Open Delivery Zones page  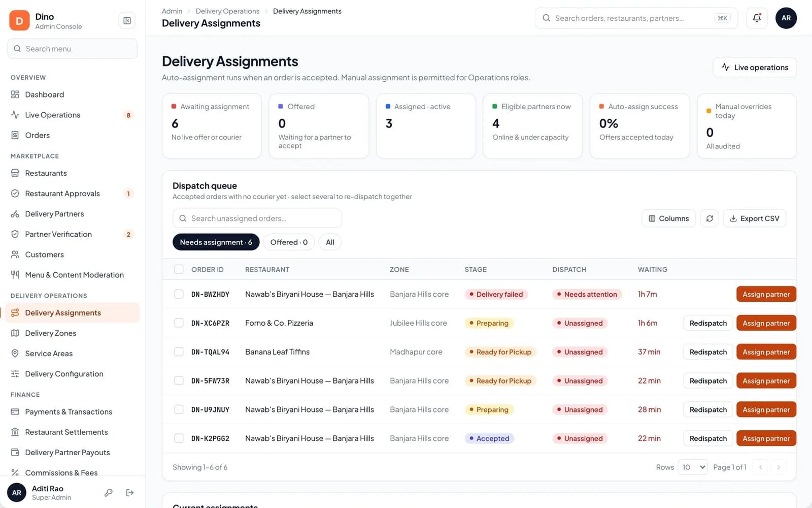tap(72, 333)
